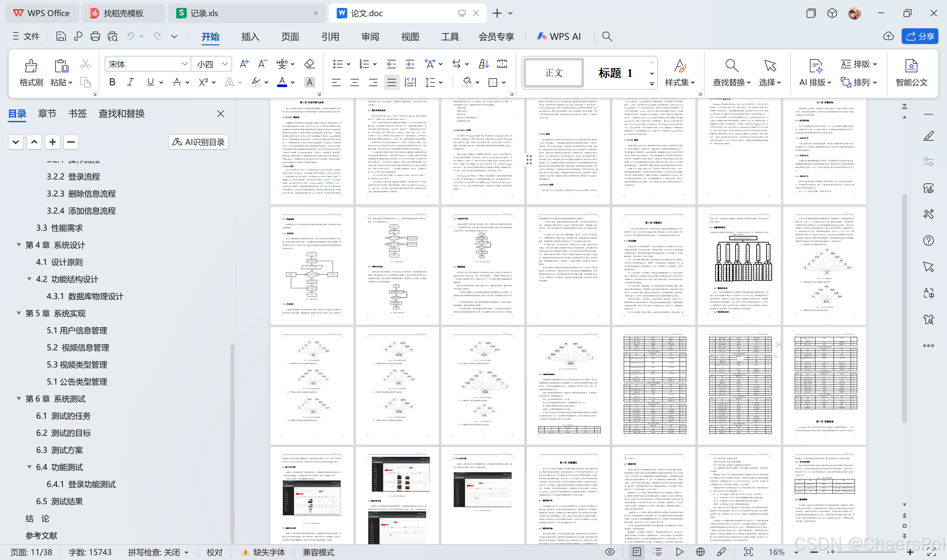Click the 文件 menu button
947x560 pixels.
pyautogui.click(x=26, y=36)
